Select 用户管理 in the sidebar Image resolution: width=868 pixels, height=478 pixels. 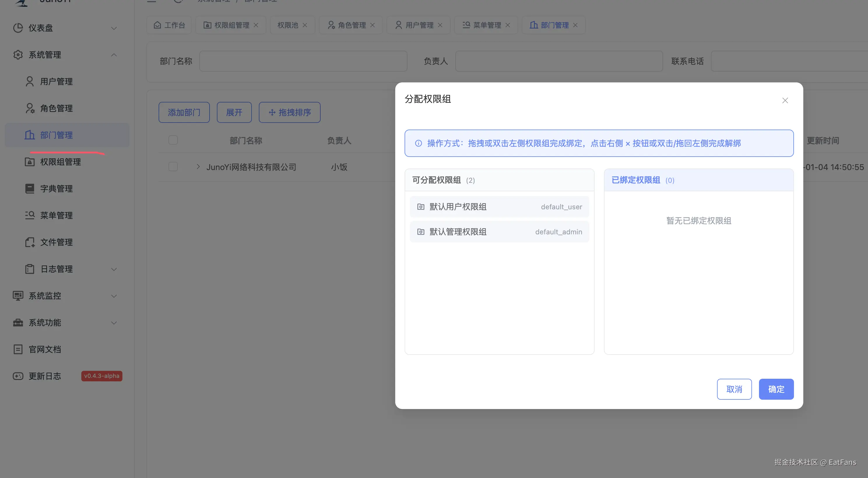click(x=56, y=81)
